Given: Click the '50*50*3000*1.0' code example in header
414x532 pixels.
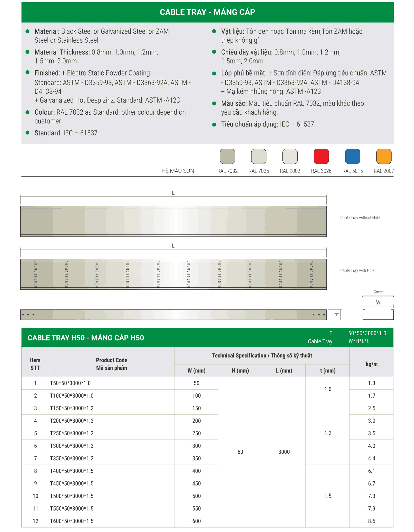Looking at the screenshot, I should tap(367, 333).
